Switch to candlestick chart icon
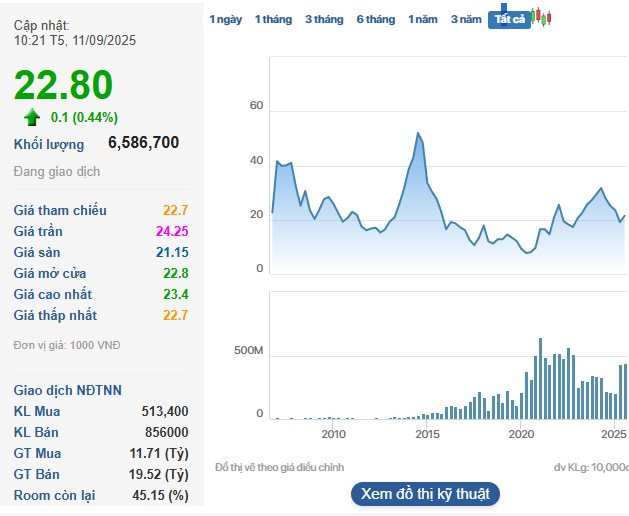Viewport: 629px width, 516px height. [x=543, y=17]
